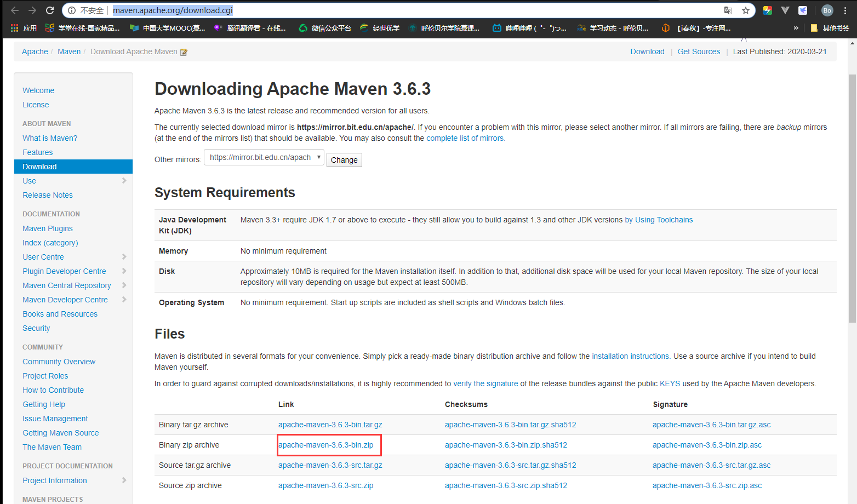Click the hummingbird extension icon
Image resolution: width=857 pixels, height=504 pixels.
point(802,10)
